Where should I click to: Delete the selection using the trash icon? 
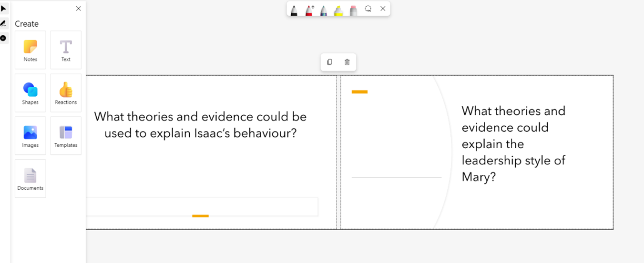[347, 62]
